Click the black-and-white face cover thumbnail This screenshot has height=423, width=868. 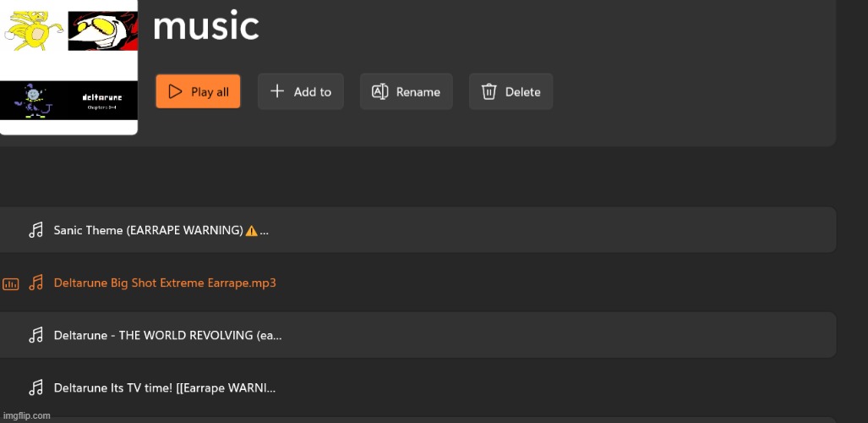point(102,31)
